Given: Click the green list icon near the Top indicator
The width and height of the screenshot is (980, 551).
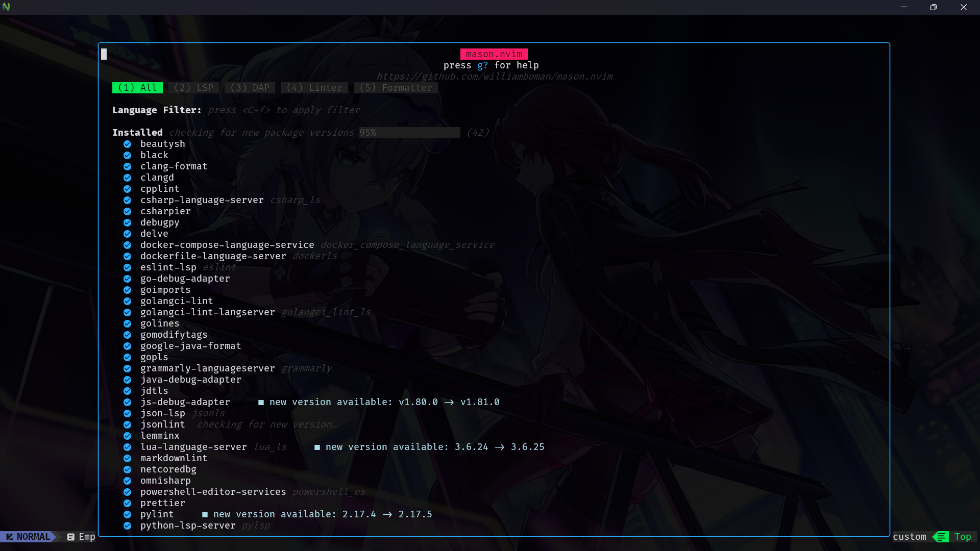Looking at the screenshot, I should (x=940, y=537).
